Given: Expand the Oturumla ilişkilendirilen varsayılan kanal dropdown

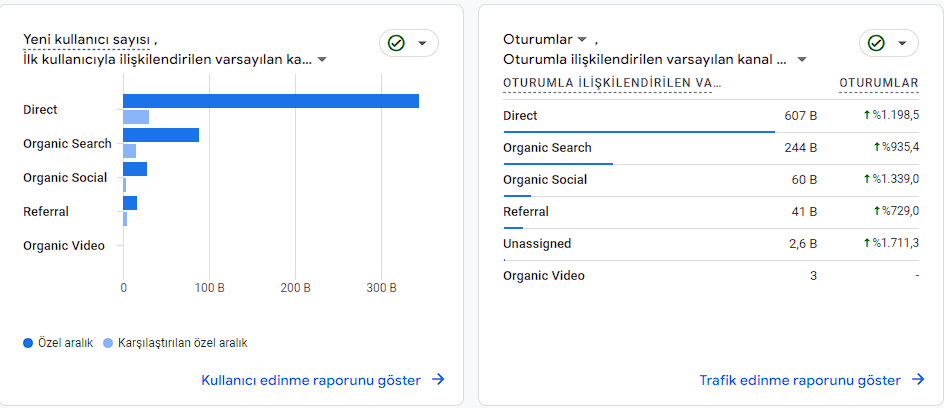Looking at the screenshot, I should [x=802, y=59].
